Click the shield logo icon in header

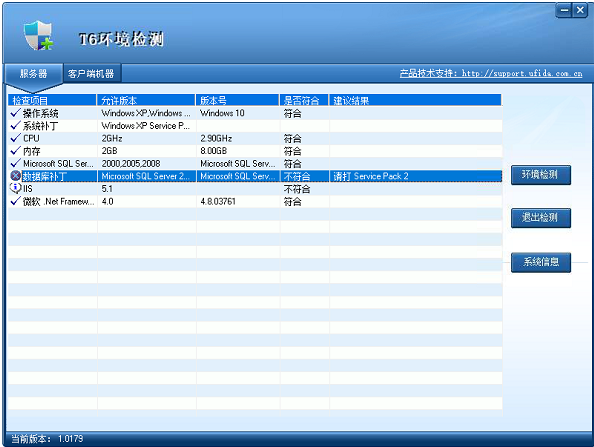coord(38,36)
